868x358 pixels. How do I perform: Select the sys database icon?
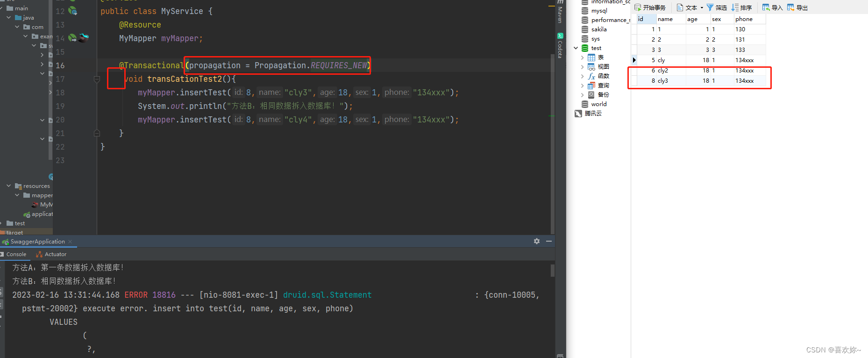(585, 39)
